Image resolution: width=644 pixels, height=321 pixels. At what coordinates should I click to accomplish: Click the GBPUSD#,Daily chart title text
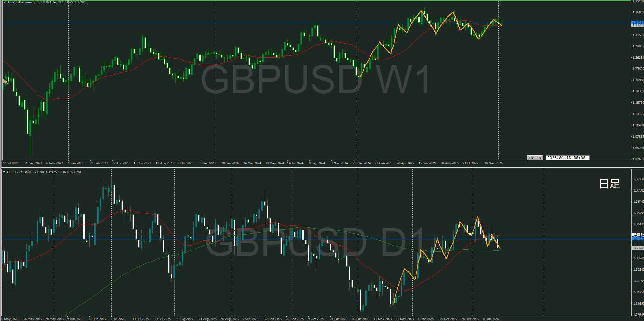click(19, 172)
